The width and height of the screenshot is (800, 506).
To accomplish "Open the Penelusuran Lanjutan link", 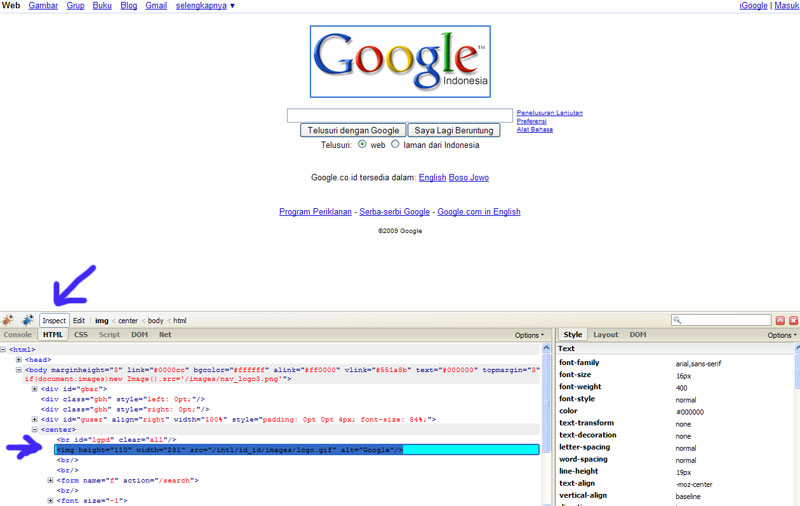I will (549, 113).
